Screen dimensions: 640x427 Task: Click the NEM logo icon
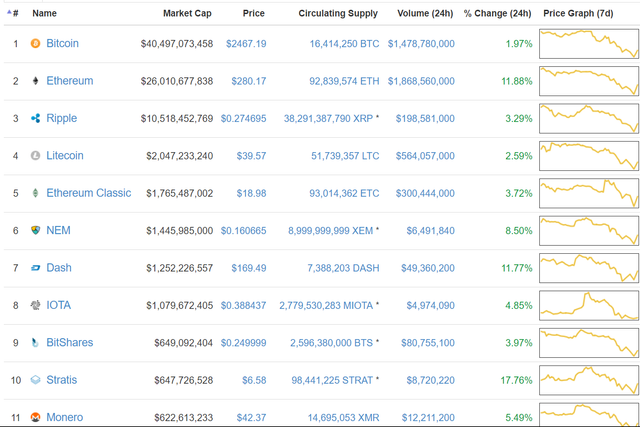point(36,230)
